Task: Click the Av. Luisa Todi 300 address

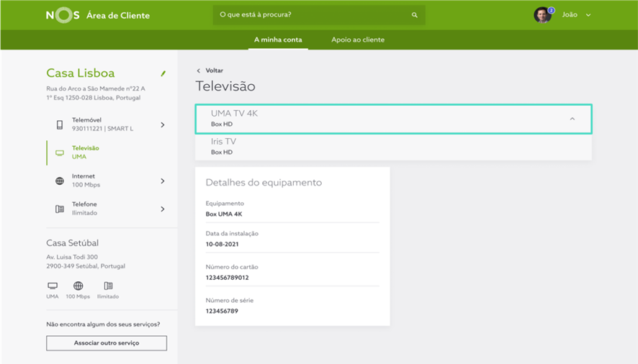Action: (x=86, y=262)
